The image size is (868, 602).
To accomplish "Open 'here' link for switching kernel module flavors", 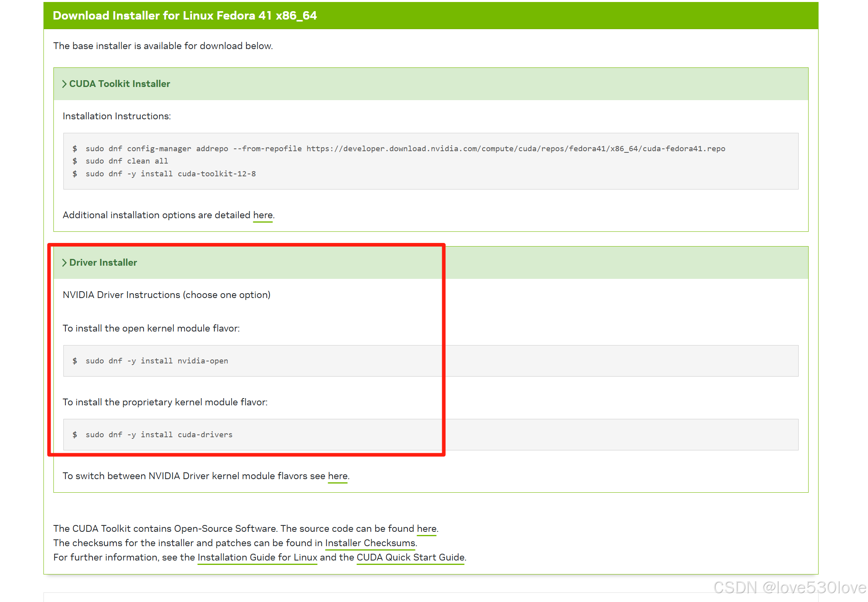I will [x=338, y=476].
